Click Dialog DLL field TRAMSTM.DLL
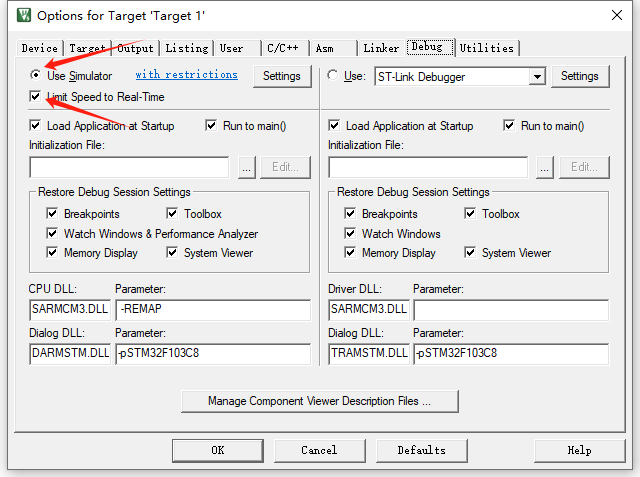The width and height of the screenshot is (640, 477). tap(369, 354)
